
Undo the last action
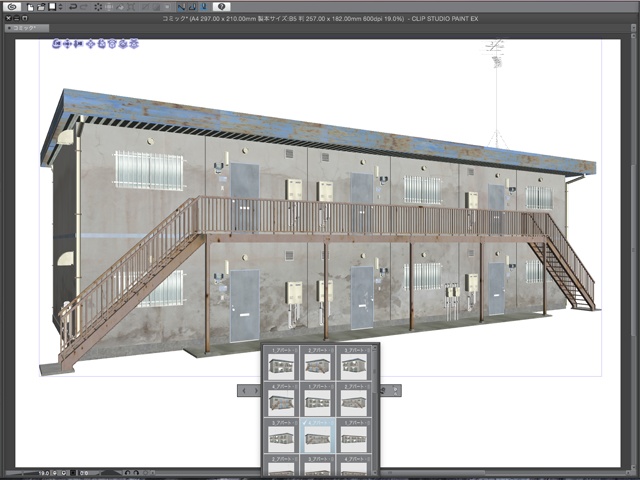pos(73,7)
